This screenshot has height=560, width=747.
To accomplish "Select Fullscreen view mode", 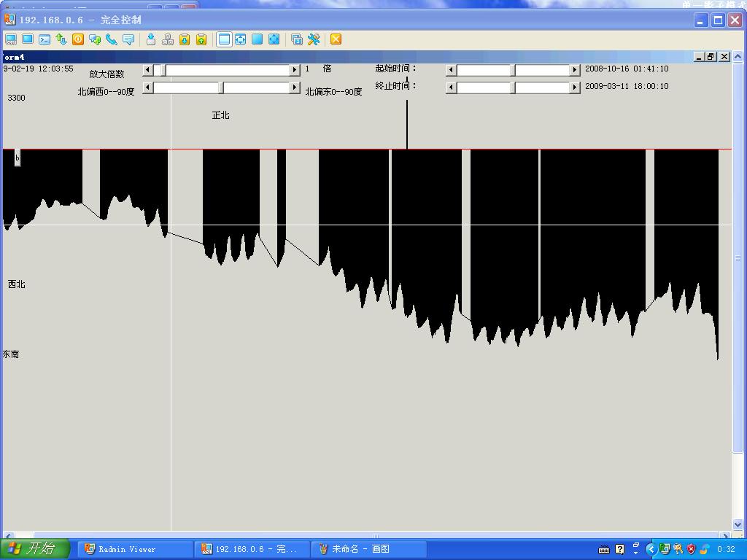I will pos(258,39).
